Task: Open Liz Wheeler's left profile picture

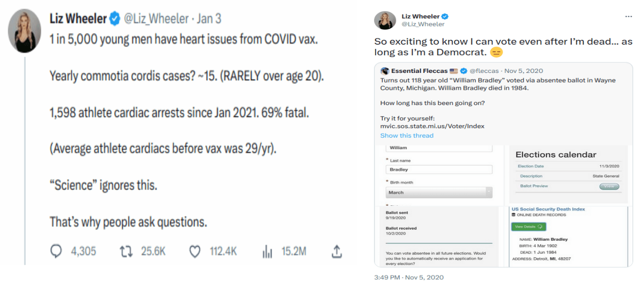Action: click(x=24, y=31)
